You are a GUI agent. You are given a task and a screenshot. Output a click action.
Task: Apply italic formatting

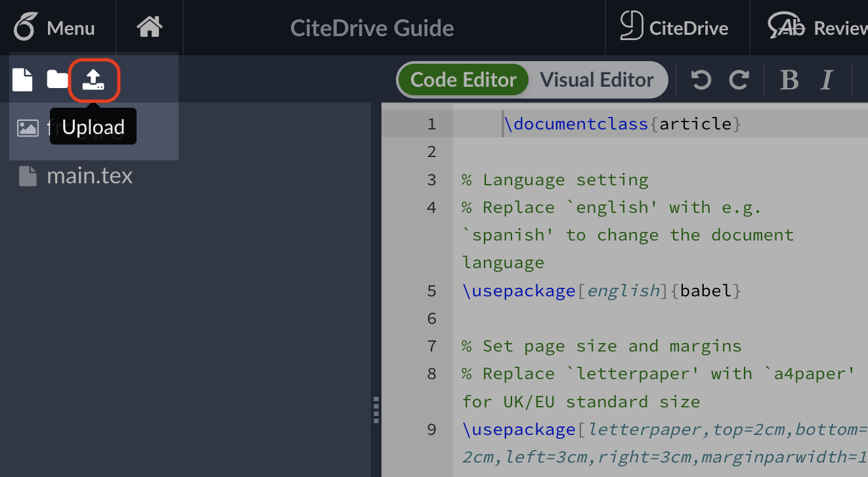(827, 80)
